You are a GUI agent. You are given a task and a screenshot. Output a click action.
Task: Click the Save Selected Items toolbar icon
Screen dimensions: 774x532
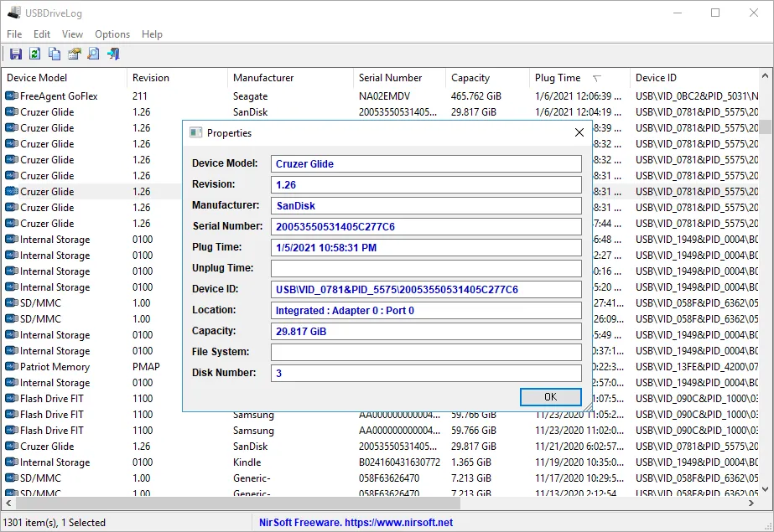[16, 54]
